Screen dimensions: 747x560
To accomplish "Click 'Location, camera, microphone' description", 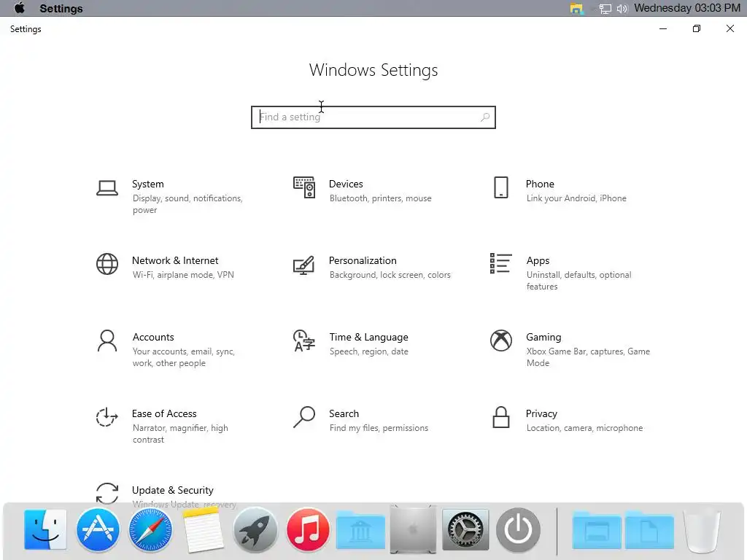I will (x=584, y=428).
